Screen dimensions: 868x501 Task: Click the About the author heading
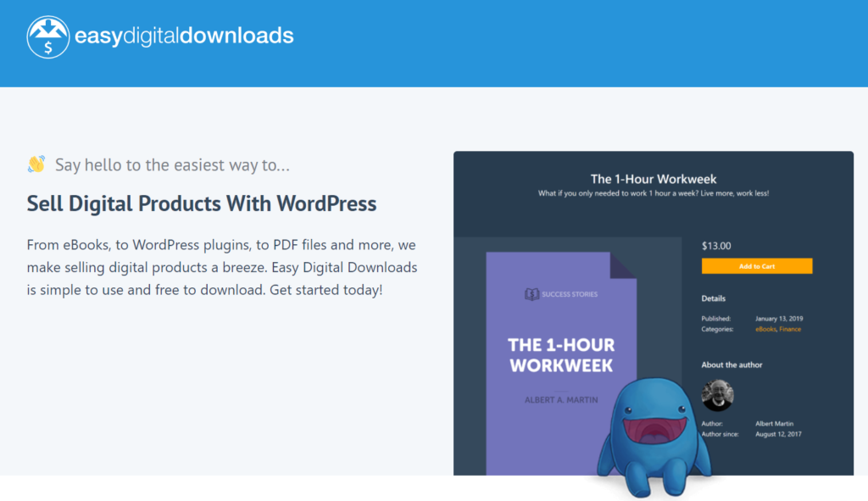[x=732, y=365]
